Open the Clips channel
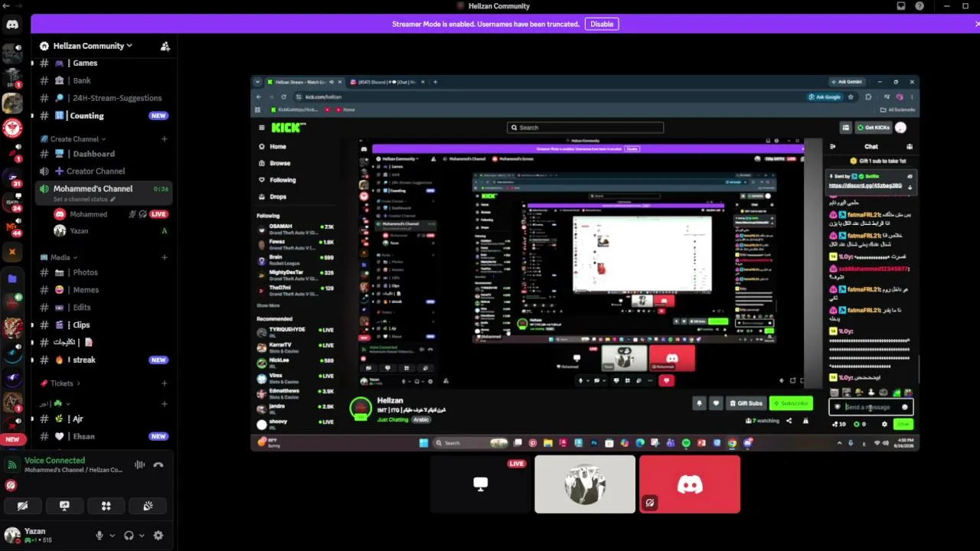Viewport: 980px width, 551px height. (x=104, y=325)
